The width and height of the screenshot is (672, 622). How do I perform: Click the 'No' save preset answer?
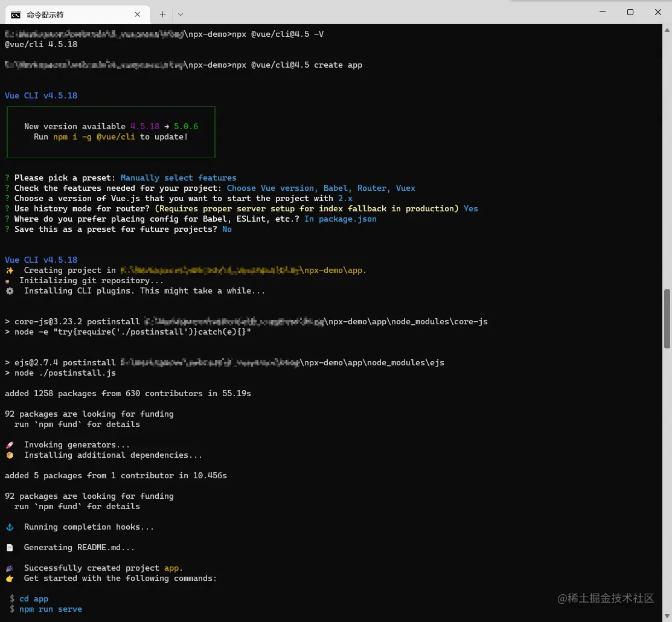[226, 229]
